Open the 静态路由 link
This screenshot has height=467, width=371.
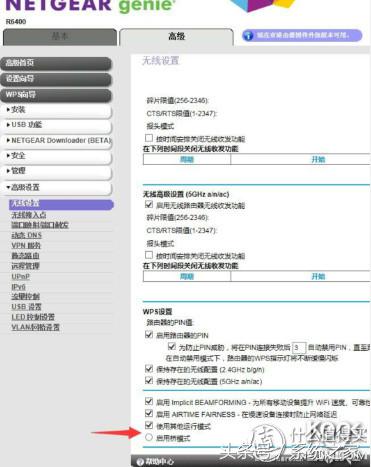pos(25,256)
